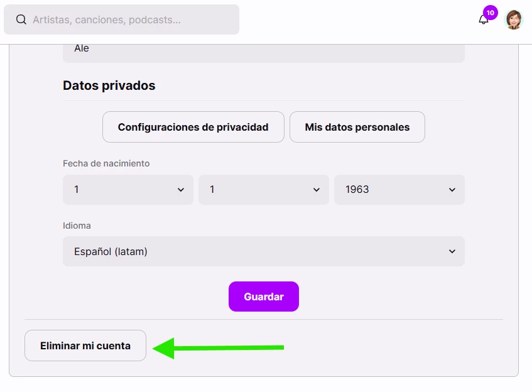The height and width of the screenshot is (392, 532).
Task: Click the text field containing Ale
Action: 264,53
